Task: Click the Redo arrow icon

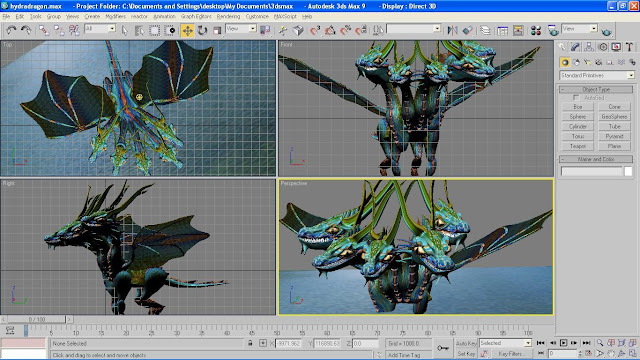Action: pos(26,30)
